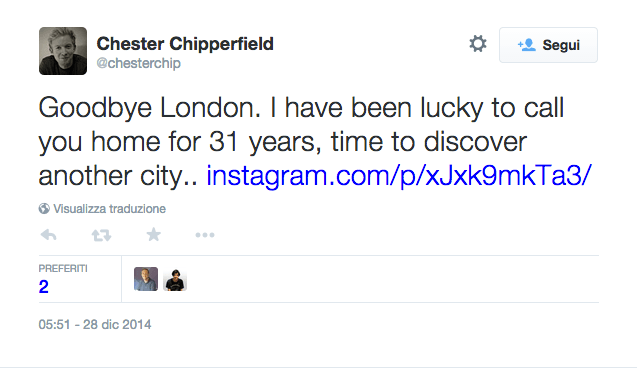The width and height of the screenshot is (637, 368).
Task: Click the Chester Chipperfield display name
Action: coord(185,44)
